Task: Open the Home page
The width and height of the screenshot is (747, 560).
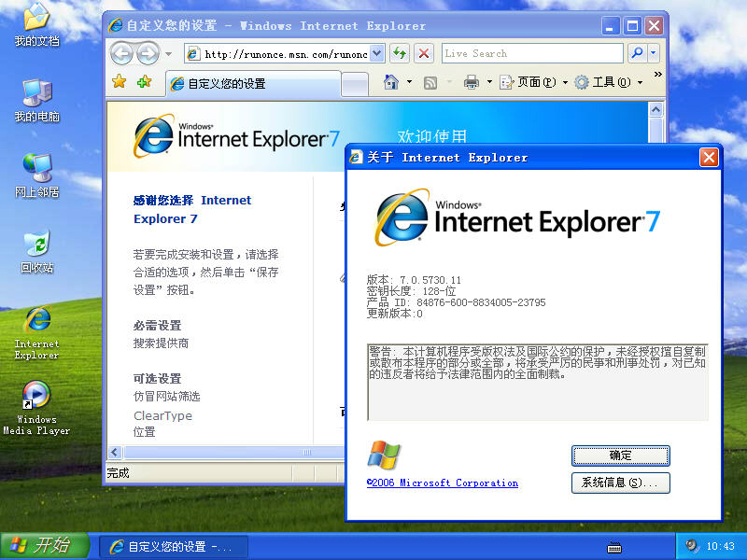Action: [x=390, y=82]
